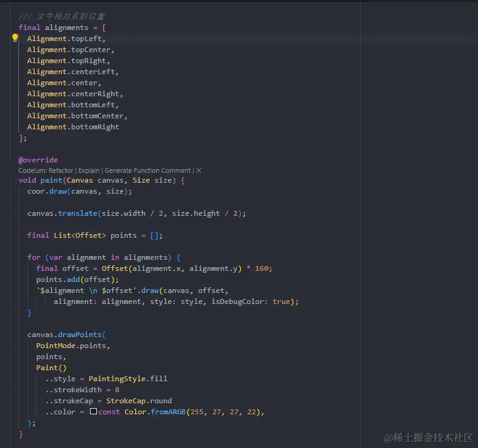This screenshot has width=478, height=448.
Task: Open the color swatch before Color.fromARGB
Action: coord(93,411)
